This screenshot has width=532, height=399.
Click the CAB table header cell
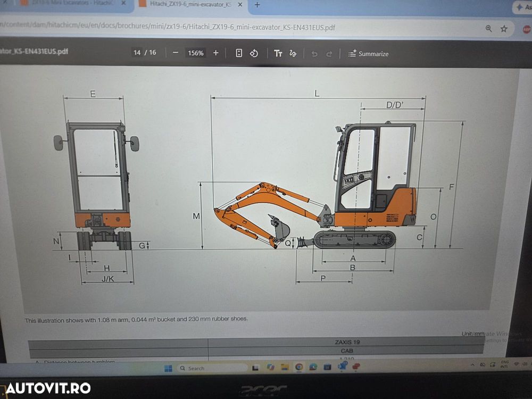(346, 351)
